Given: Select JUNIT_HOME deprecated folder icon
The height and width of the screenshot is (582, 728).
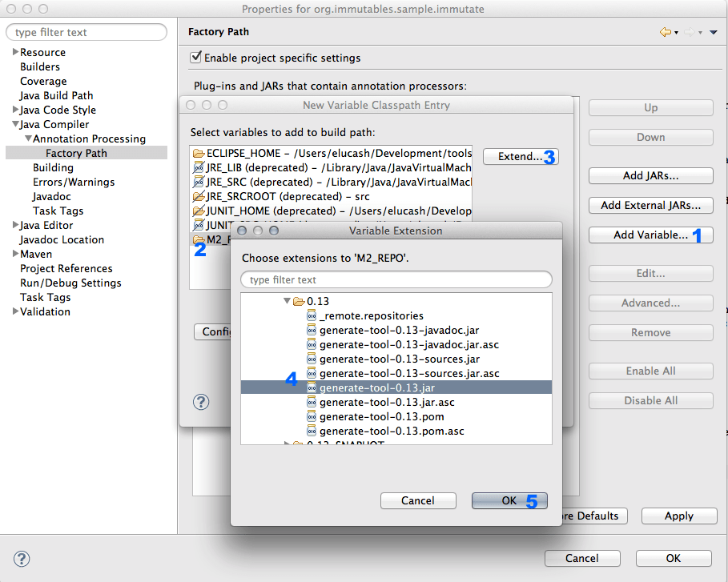Looking at the screenshot, I should 199,211.
